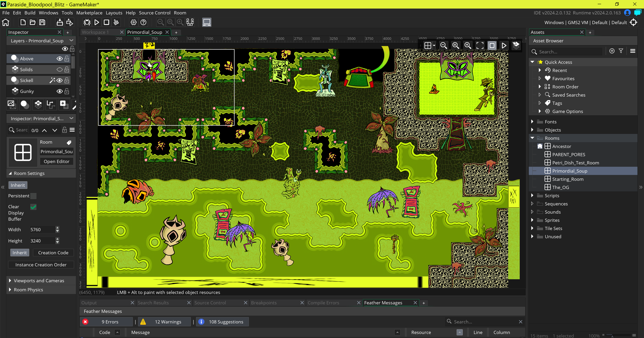Switch to the Output tab

89,303
